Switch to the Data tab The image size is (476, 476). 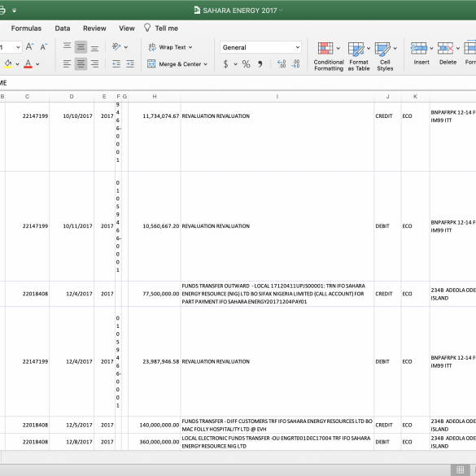coord(63,28)
